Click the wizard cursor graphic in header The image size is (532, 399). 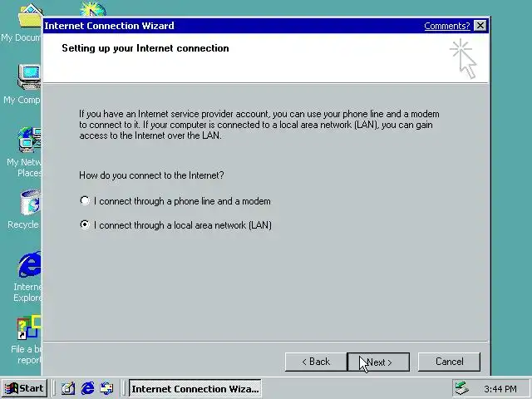(x=464, y=58)
